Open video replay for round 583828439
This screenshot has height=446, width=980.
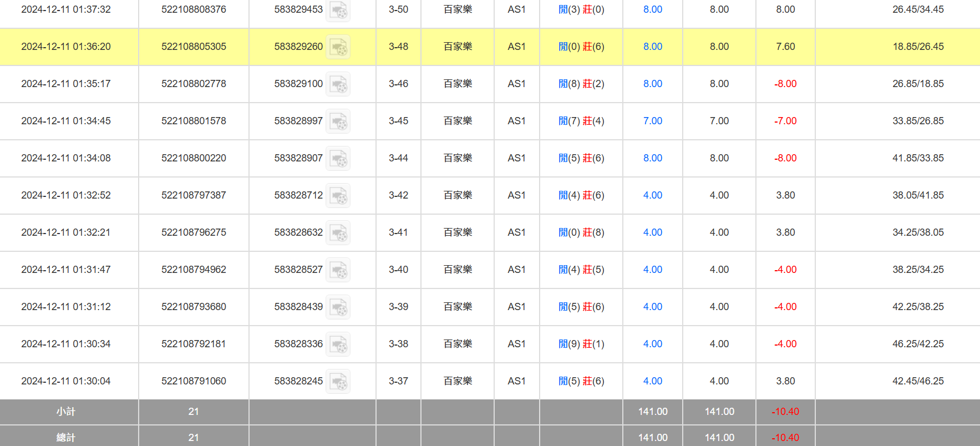(x=338, y=307)
